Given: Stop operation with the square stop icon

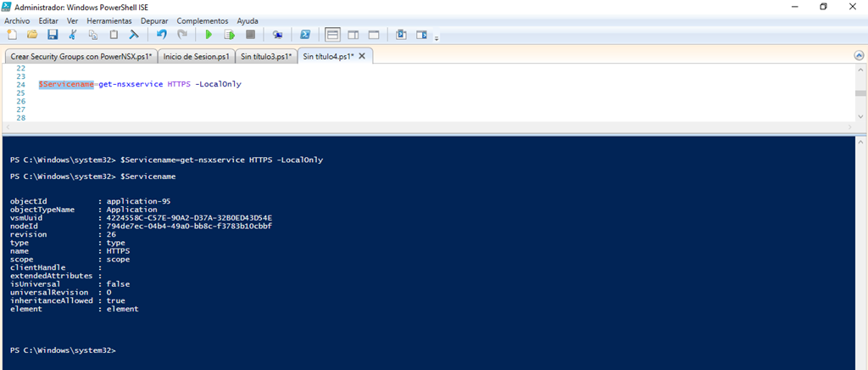Looking at the screenshot, I should point(250,35).
